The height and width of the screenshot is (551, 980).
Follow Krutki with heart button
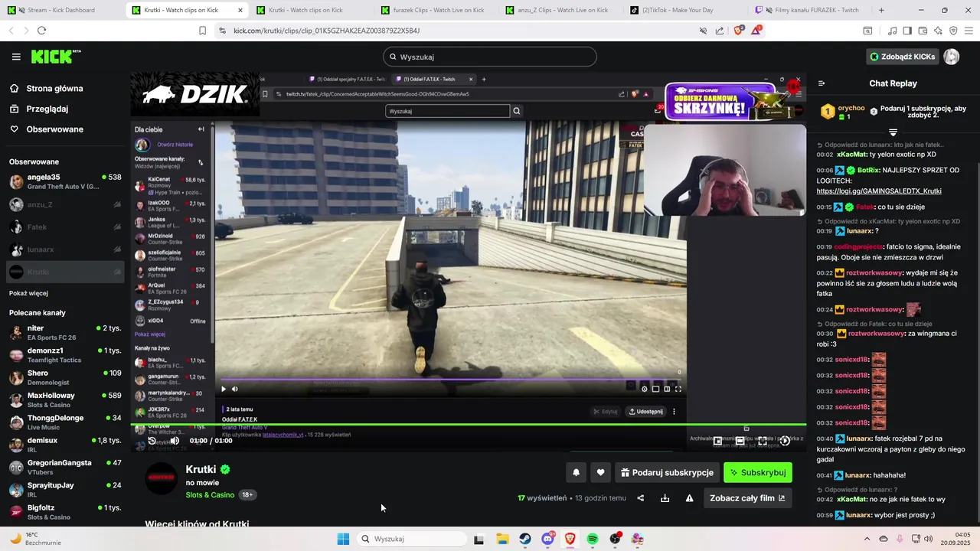(601, 473)
